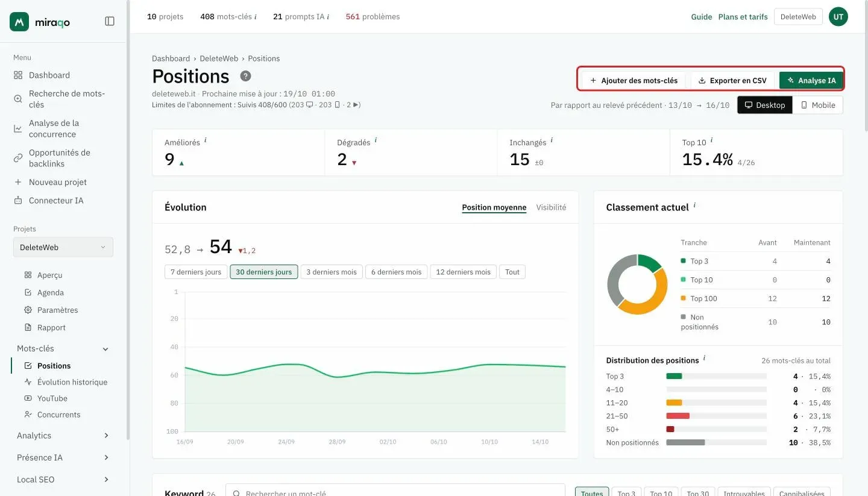Click the green Top 3 legend swatch

tap(684, 261)
